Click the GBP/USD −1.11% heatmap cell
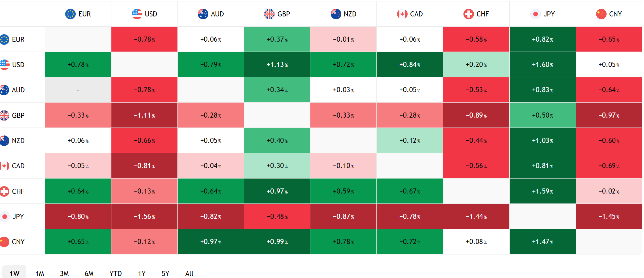 pyautogui.click(x=145, y=115)
